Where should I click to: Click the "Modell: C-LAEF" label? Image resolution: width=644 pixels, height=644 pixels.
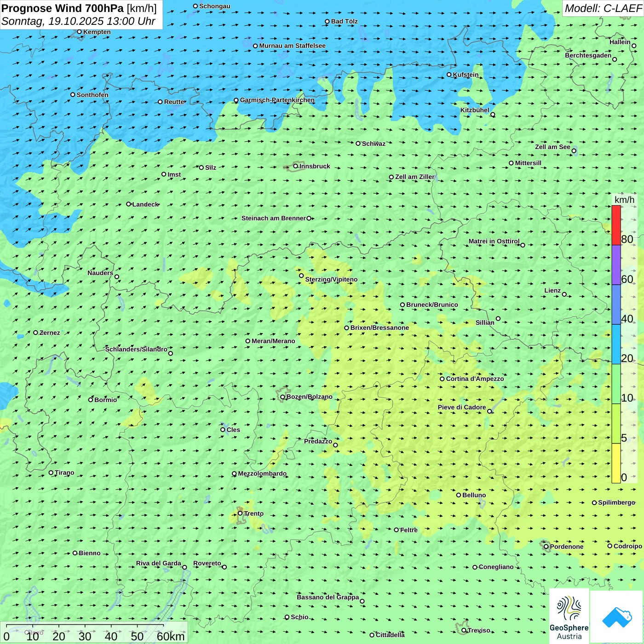pyautogui.click(x=603, y=8)
